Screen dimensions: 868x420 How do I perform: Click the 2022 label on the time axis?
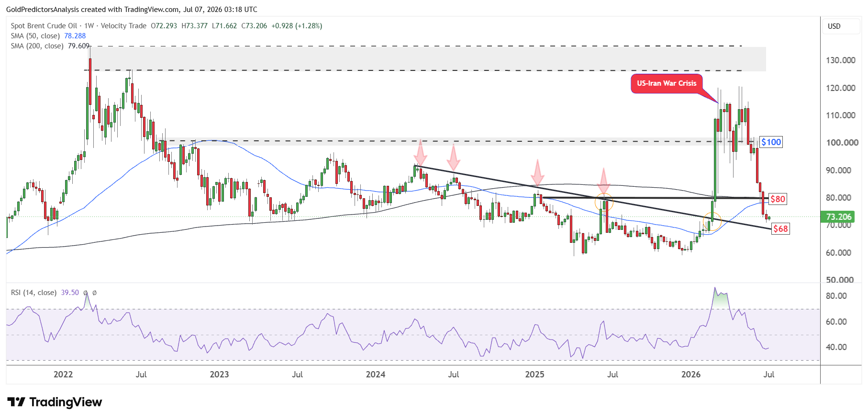(x=63, y=375)
